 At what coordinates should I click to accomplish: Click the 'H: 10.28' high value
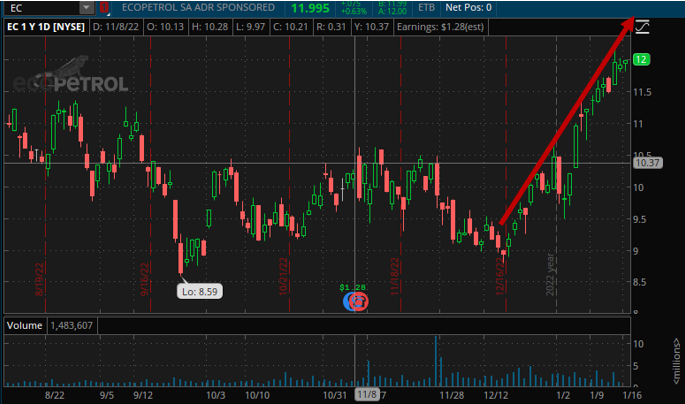point(210,27)
